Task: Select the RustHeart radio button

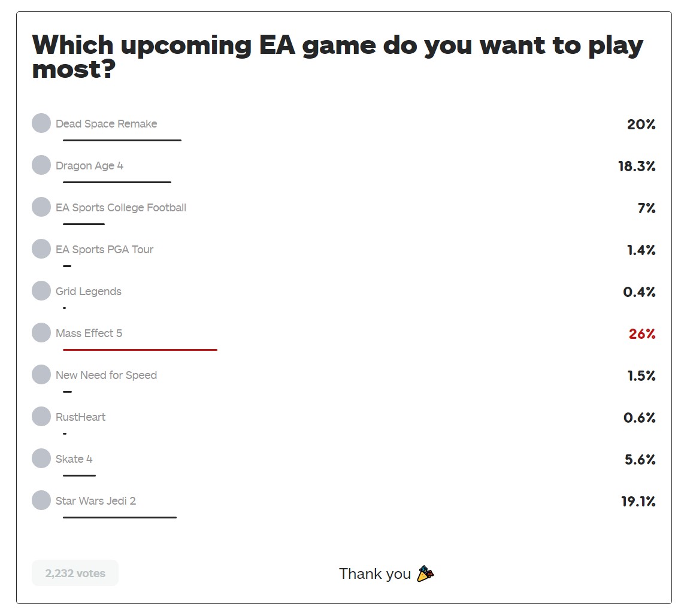Action: (x=41, y=417)
